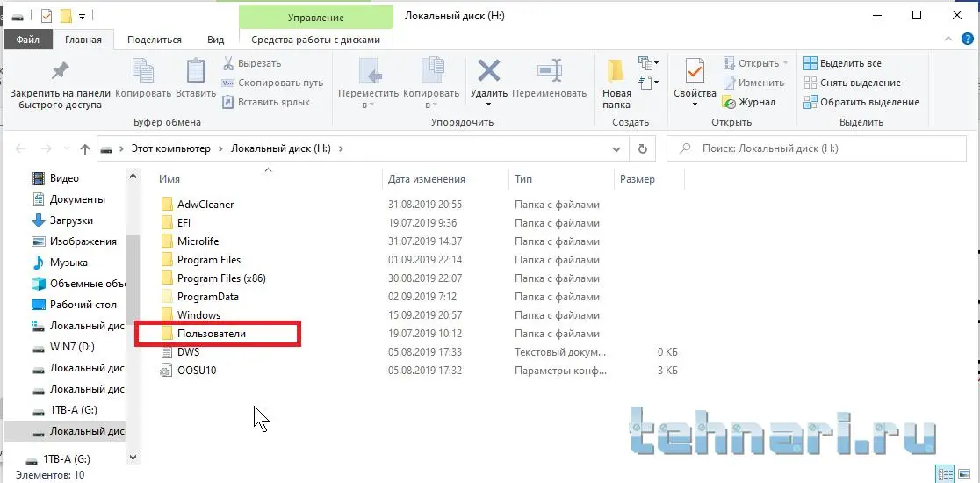Open Изображения in navigation pane
Viewport: 980px width, 483px height.
pyautogui.click(x=83, y=241)
